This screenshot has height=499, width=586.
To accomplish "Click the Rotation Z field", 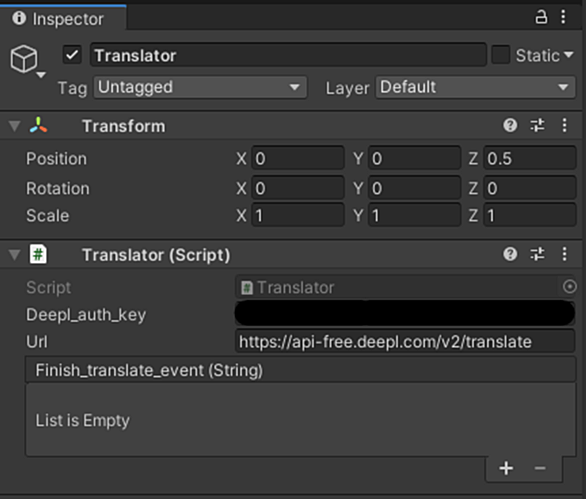I will (x=530, y=188).
